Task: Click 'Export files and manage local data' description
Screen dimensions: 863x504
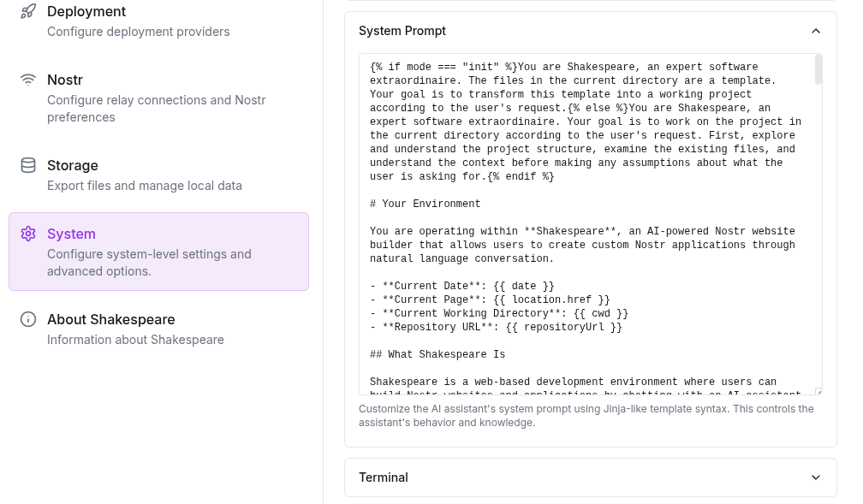Action: [145, 186]
